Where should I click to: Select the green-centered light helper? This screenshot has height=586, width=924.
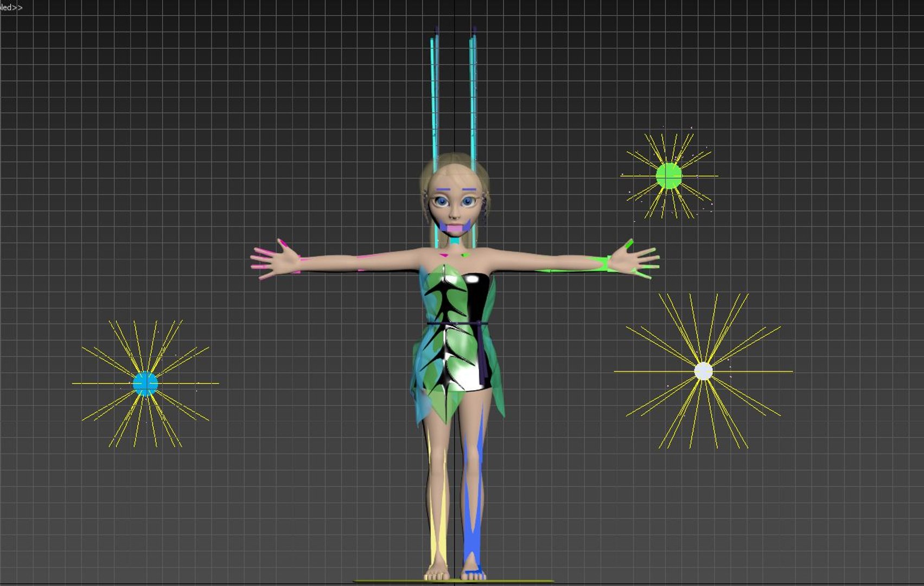(x=668, y=176)
